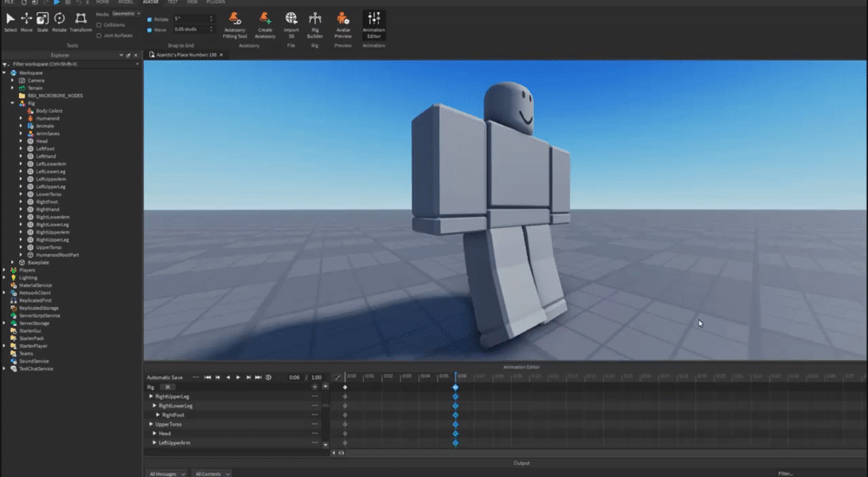Uncheck the Rotate snap checkbox
The image size is (868, 477).
point(149,19)
